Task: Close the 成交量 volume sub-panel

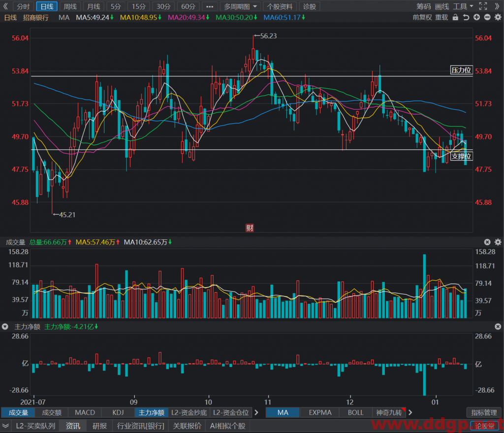Action: (x=487, y=242)
